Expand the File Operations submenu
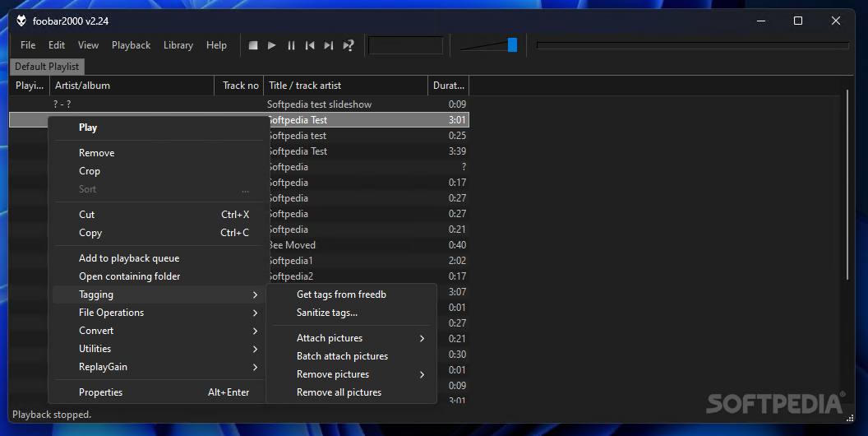The width and height of the screenshot is (868, 436). coord(158,313)
